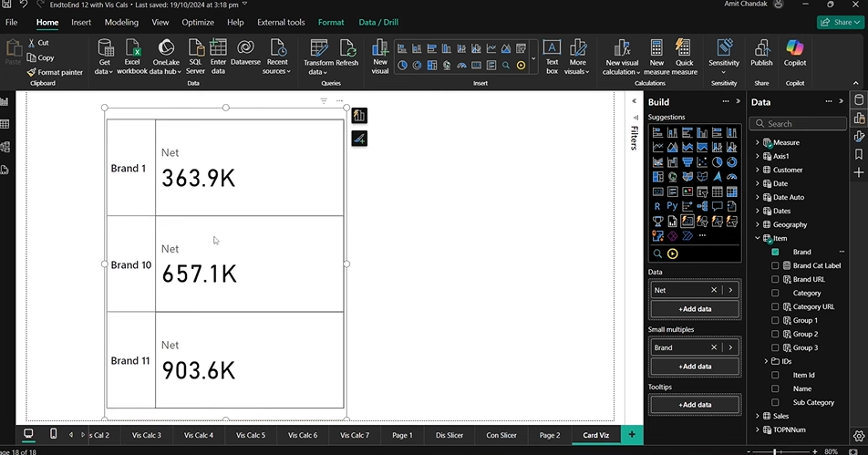This screenshot has width=868, height=455.
Task: Copy the selected visual
Action: coord(40,57)
